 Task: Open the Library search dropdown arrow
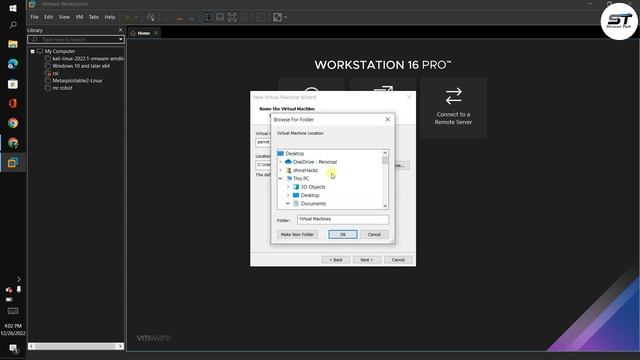point(120,40)
